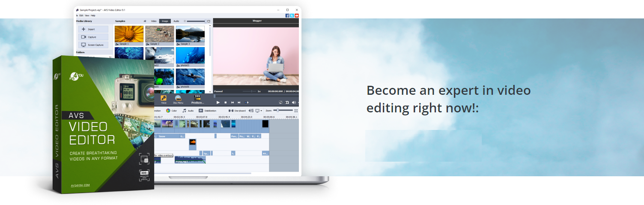Click the YouTube icon in AVS window
This screenshot has width=644, height=205.
(297, 15)
